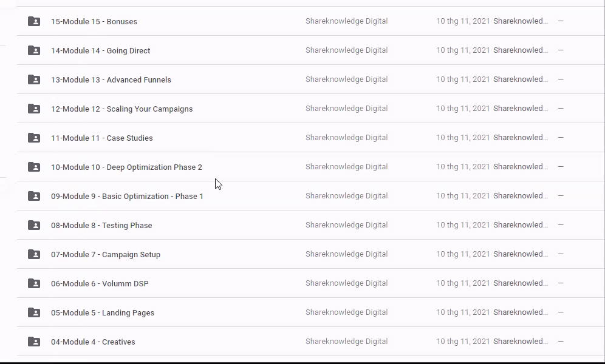Select the Module 11 Case Studies folder icon
The image size is (605, 364).
coord(34,138)
